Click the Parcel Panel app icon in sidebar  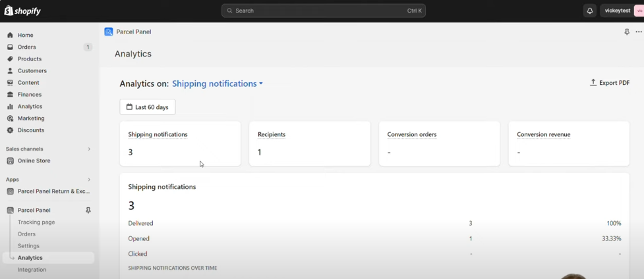click(x=11, y=211)
